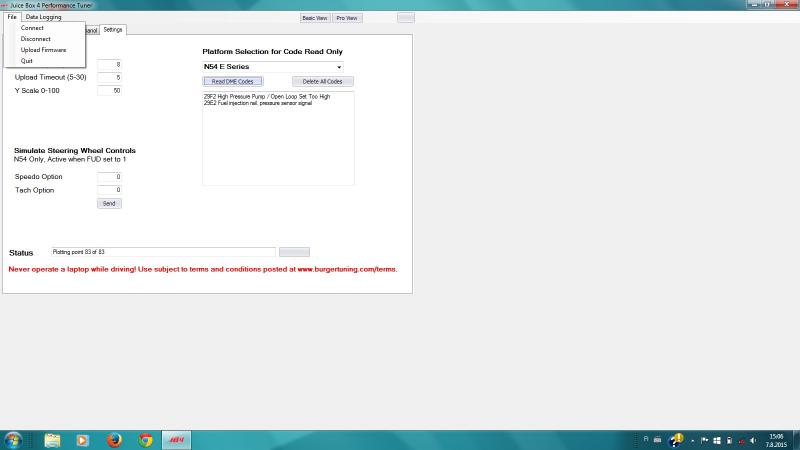The width and height of the screenshot is (800, 450).
Task: Open Windows Explorer from the taskbar
Action: (x=52, y=440)
